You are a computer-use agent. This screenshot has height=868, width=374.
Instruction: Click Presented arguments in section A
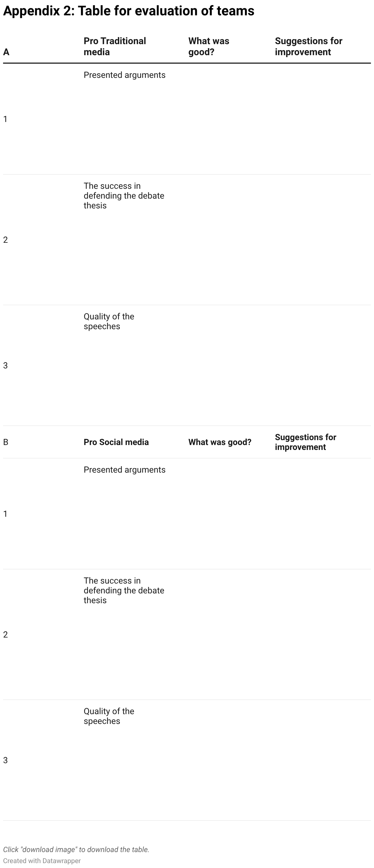coord(124,75)
